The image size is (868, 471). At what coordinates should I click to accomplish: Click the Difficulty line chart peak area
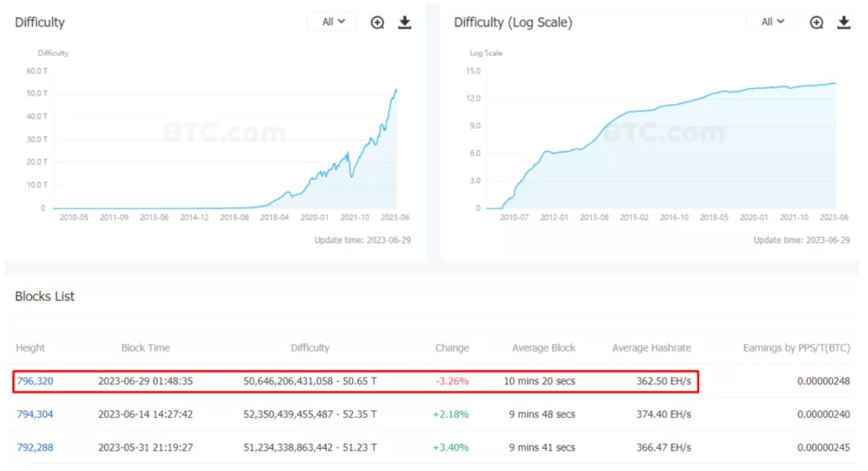click(x=395, y=91)
